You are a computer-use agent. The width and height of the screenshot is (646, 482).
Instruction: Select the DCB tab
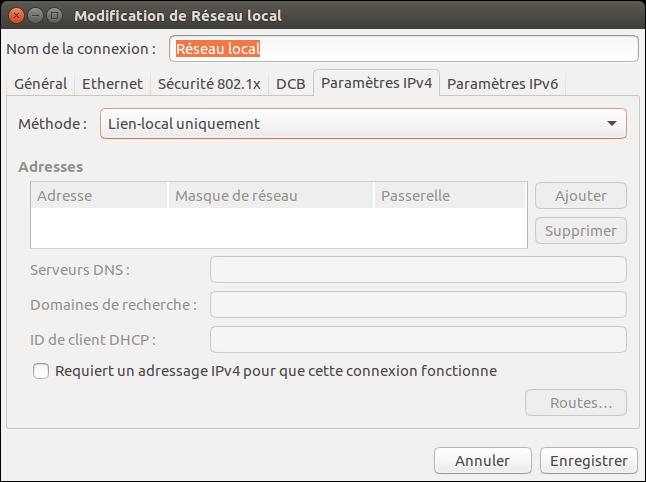(x=290, y=84)
